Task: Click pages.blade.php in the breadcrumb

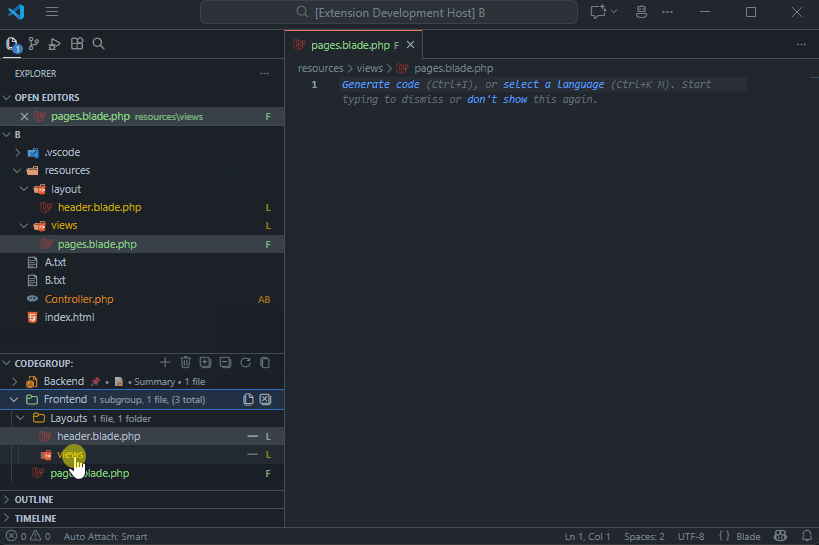Action: (x=453, y=68)
